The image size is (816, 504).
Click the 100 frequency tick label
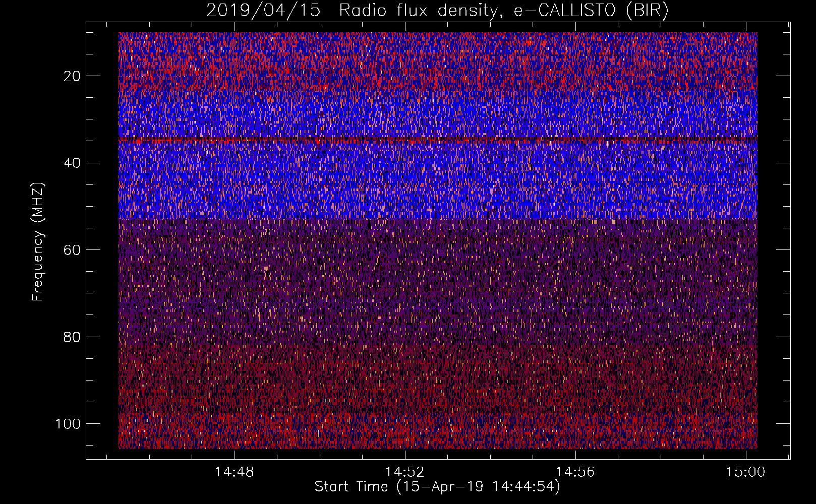click(68, 424)
